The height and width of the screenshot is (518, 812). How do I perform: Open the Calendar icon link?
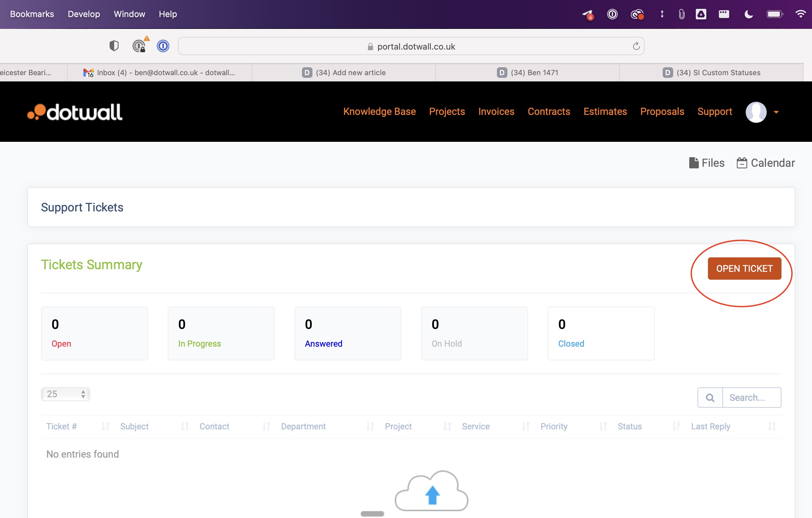pyautogui.click(x=765, y=163)
